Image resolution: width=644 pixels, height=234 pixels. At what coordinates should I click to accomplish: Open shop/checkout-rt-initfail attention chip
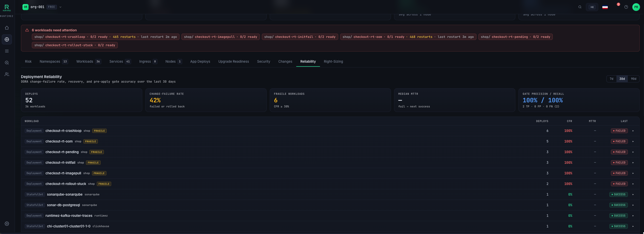(300, 37)
